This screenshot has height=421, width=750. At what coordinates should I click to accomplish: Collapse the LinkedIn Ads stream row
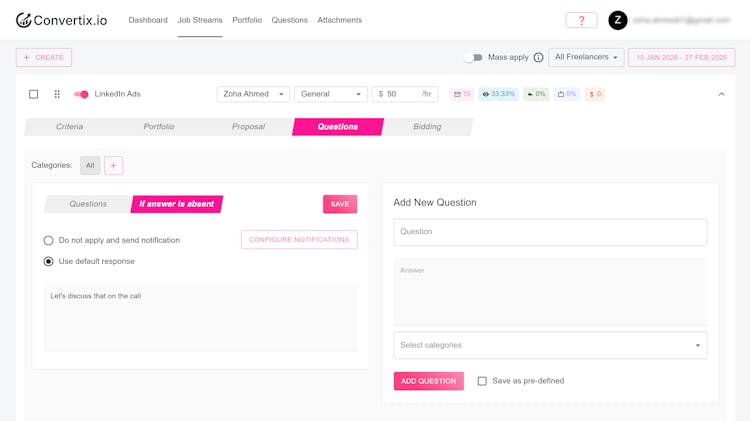pos(722,94)
